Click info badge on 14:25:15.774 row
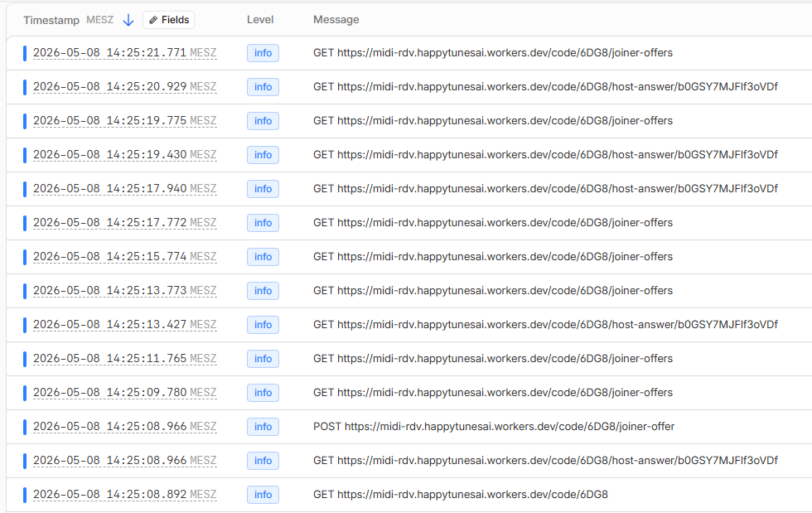The width and height of the screenshot is (812, 513). pyautogui.click(x=263, y=257)
